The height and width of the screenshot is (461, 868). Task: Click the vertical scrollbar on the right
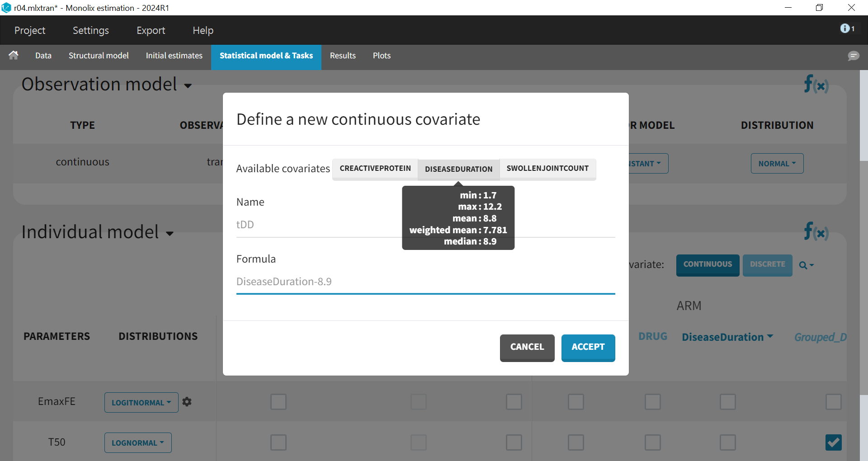(863, 271)
